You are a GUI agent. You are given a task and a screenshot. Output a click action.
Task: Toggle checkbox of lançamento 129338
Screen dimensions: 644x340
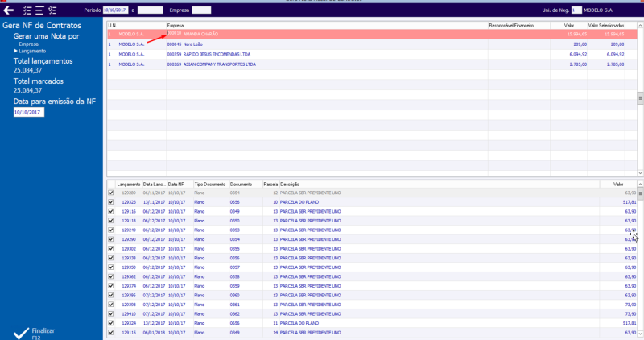click(111, 258)
